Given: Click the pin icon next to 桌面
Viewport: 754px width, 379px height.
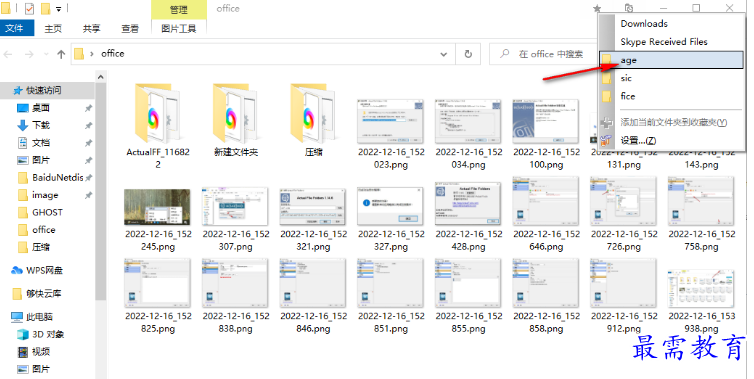Looking at the screenshot, I should point(88,108).
